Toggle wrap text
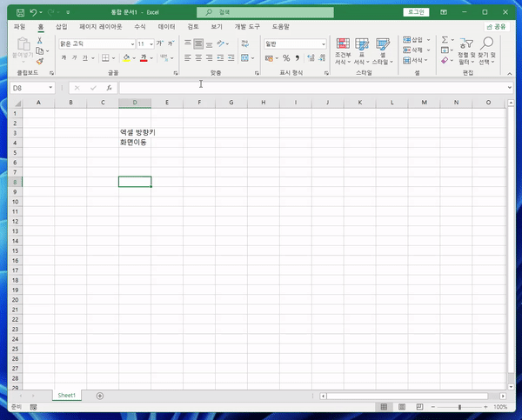 point(245,43)
